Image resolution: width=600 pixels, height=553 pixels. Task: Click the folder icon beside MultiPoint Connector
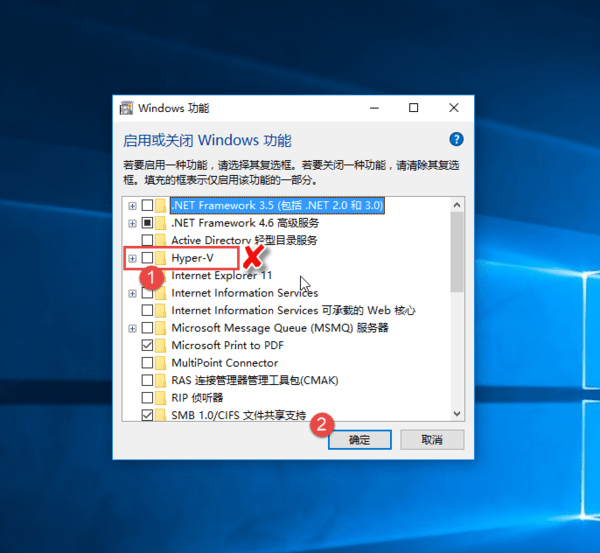tap(162, 362)
